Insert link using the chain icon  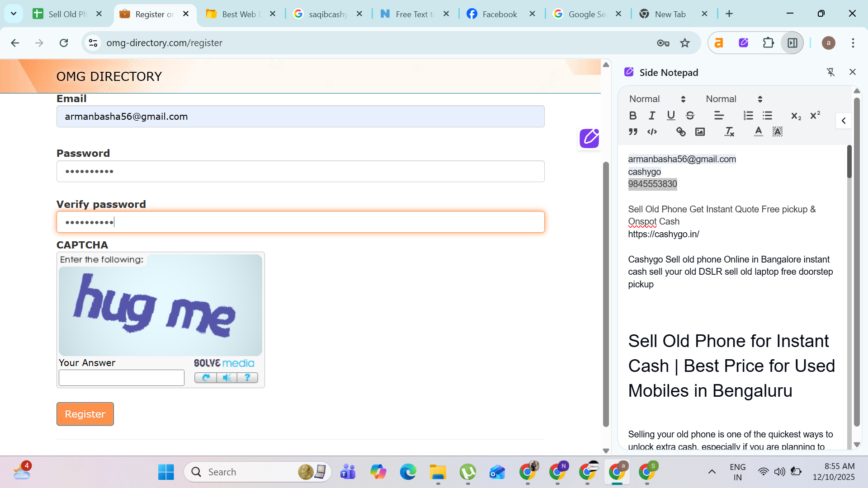pos(681,132)
